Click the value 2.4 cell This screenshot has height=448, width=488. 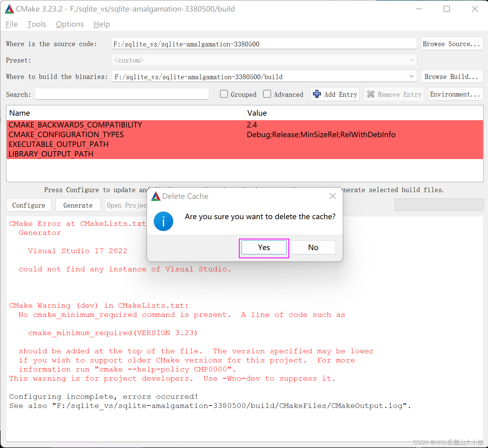pyautogui.click(x=252, y=125)
